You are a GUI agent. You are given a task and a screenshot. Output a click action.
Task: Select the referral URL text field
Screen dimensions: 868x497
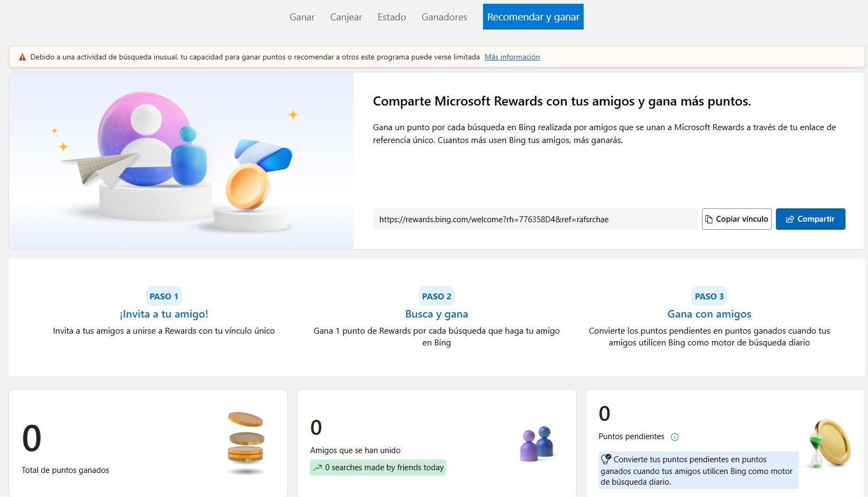pyautogui.click(x=535, y=219)
